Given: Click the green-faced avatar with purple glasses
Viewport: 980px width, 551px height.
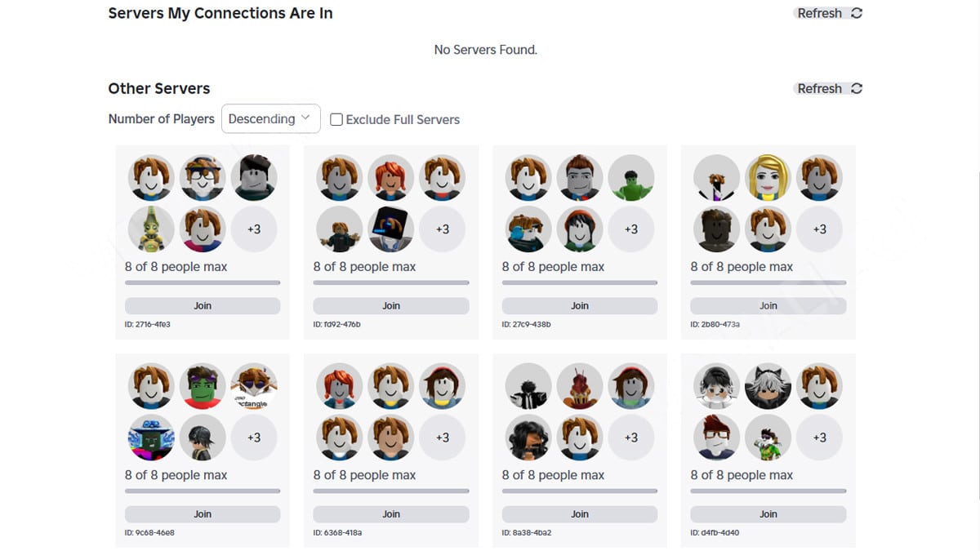Looking at the screenshot, I should point(203,386).
